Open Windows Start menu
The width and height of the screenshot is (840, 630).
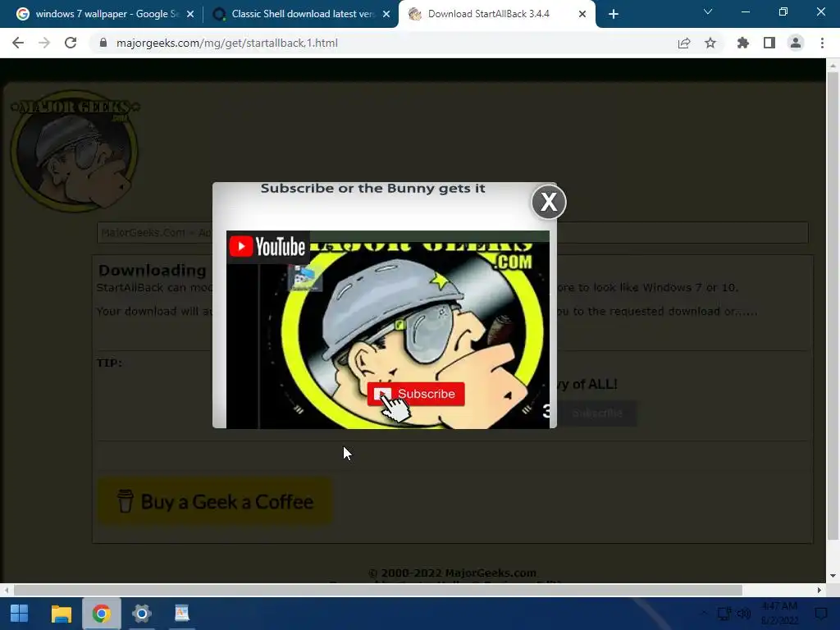pyautogui.click(x=20, y=614)
